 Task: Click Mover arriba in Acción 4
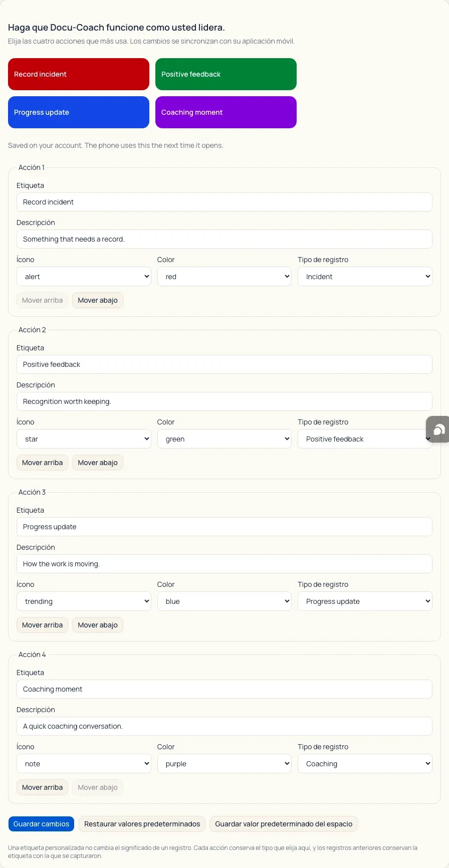coord(42,787)
